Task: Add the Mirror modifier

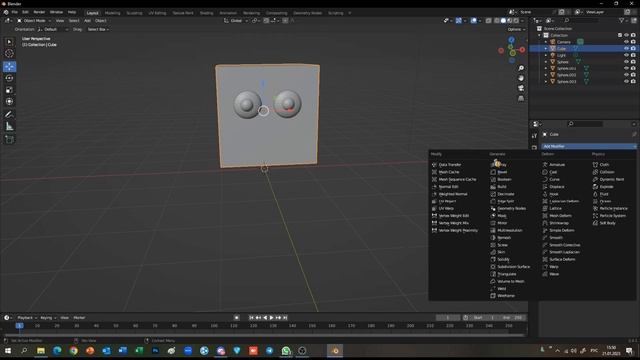Action: coord(502,223)
